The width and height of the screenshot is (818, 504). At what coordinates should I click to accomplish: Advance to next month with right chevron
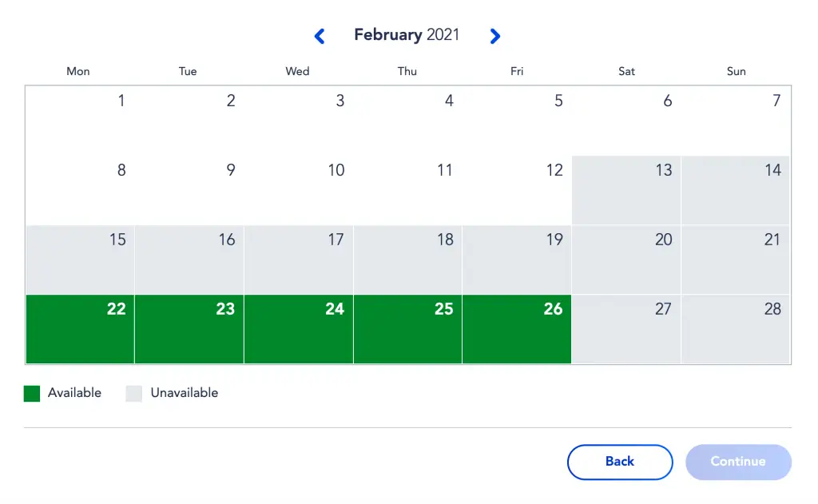pyautogui.click(x=495, y=36)
